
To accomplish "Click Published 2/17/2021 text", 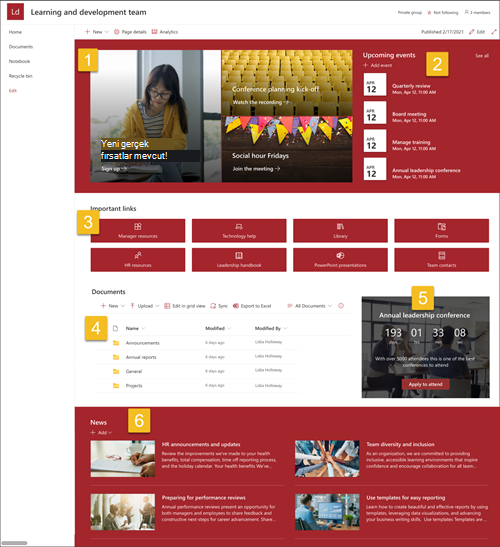I will (442, 32).
